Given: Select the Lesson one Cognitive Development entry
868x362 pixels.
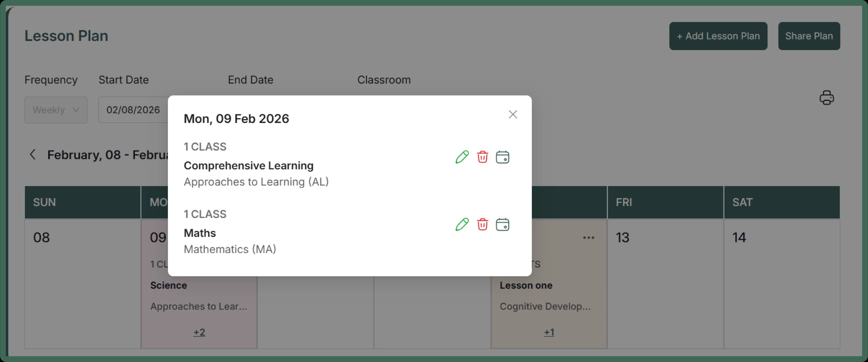Looking at the screenshot, I should click(x=526, y=285).
